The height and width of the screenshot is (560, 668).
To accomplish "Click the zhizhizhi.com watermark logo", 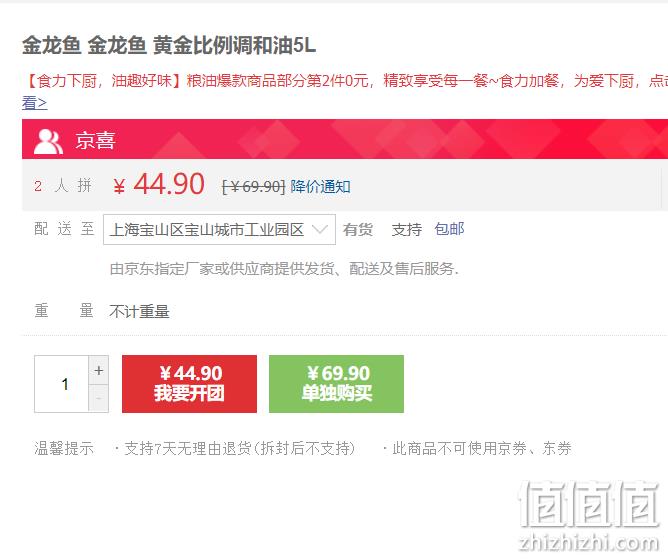I will [x=589, y=516].
